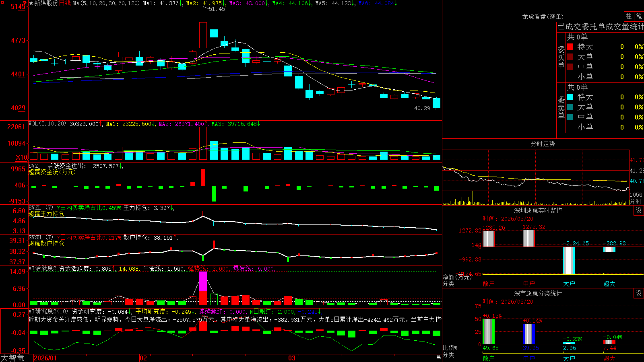
Task: Open SVZL indicator label
Action: pos(35,208)
